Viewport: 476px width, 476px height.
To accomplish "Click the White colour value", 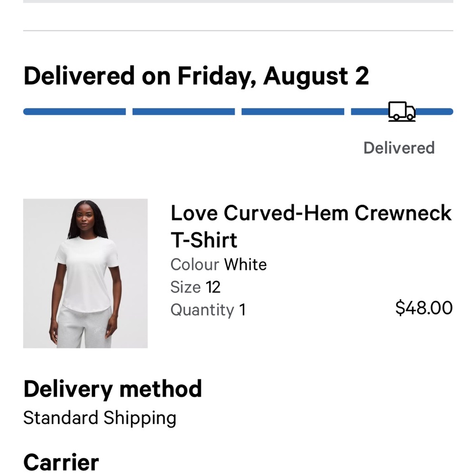I will tap(245, 264).
